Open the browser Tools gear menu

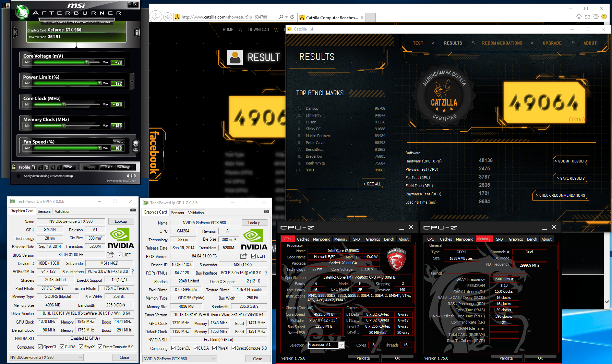tap(596, 16)
